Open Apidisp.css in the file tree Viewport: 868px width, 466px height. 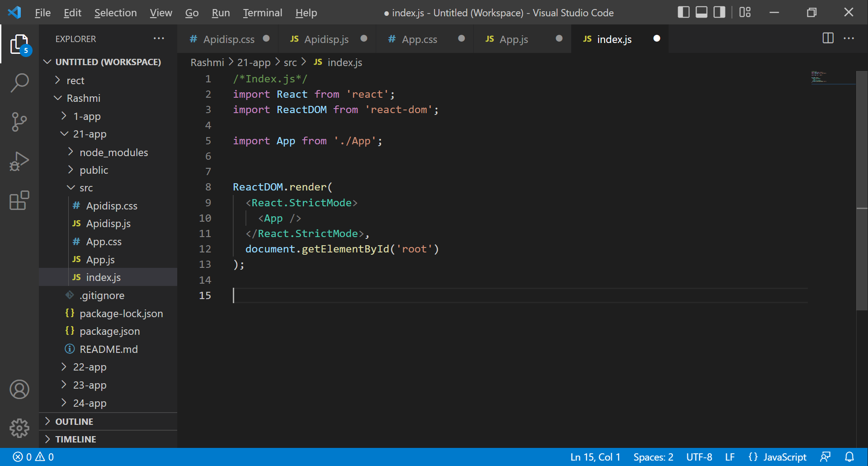[x=108, y=206]
